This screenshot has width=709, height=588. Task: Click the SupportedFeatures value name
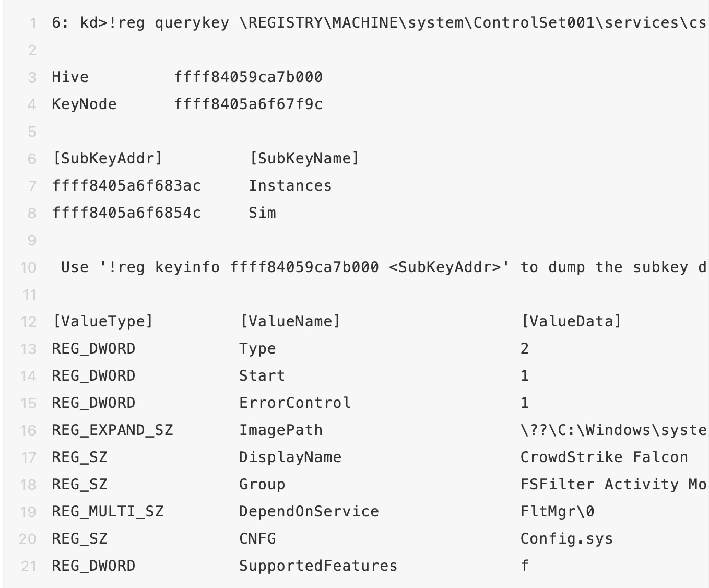[x=318, y=566]
